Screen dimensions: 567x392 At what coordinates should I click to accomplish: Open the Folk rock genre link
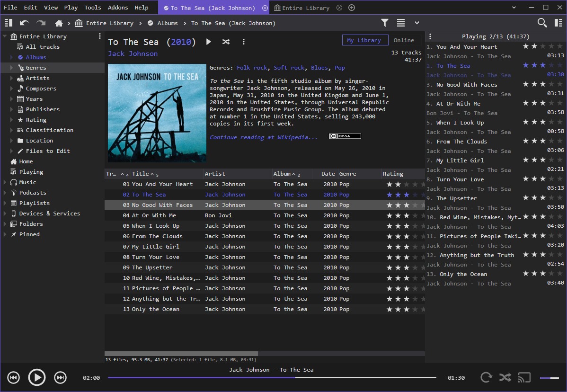click(x=252, y=68)
